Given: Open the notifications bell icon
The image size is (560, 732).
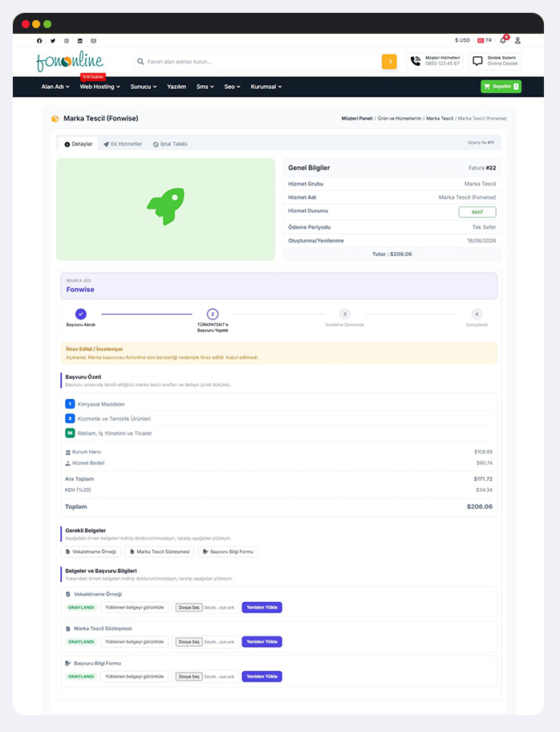Looking at the screenshot, I should [x=503, y=40].
